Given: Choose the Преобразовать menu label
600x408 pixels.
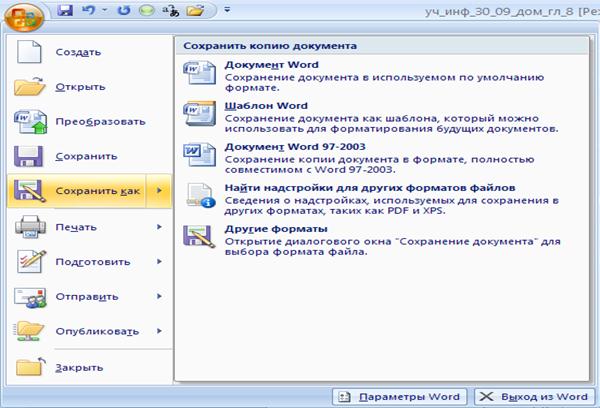Looking at the screenshot, I should pos(101,122).
